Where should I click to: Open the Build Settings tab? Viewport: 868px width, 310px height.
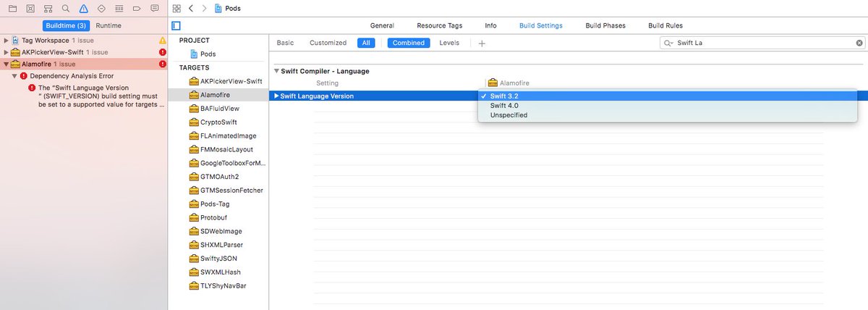(540, 25)
